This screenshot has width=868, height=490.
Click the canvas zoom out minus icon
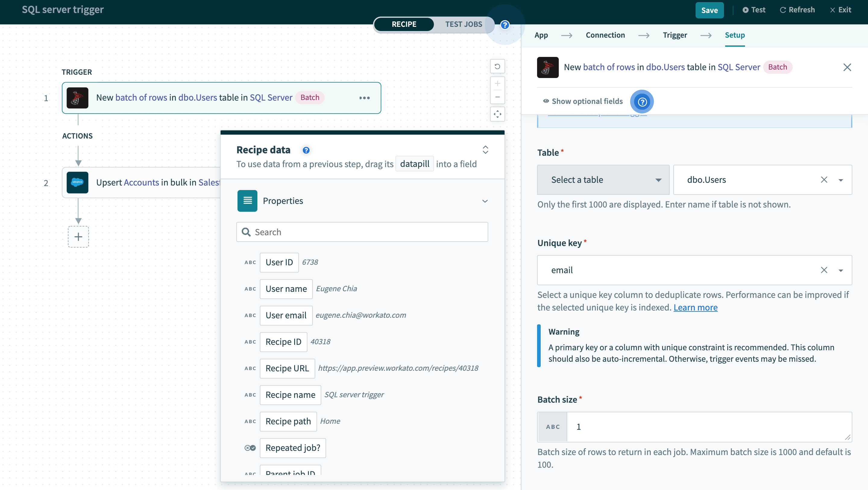tap(497, 97)
